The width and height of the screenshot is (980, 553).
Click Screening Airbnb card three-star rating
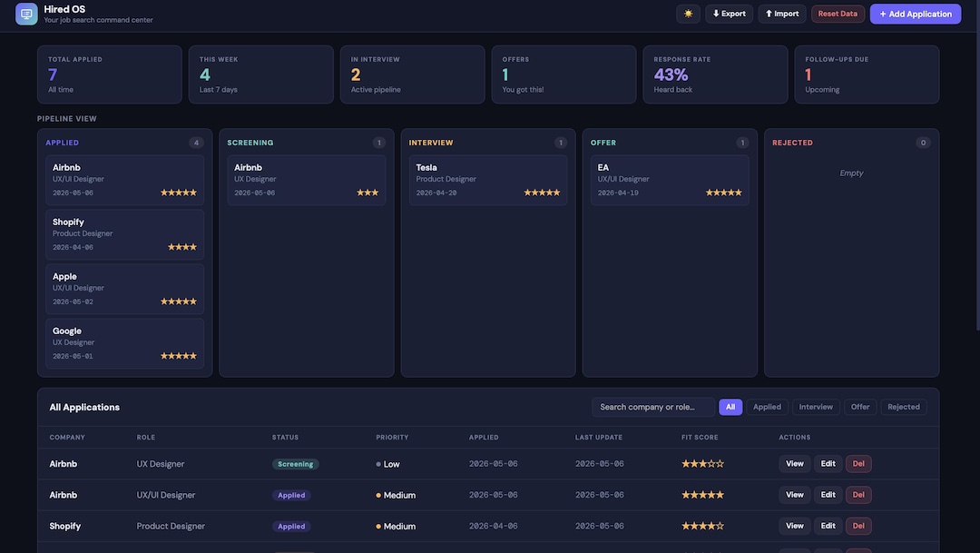click(367, 193)
